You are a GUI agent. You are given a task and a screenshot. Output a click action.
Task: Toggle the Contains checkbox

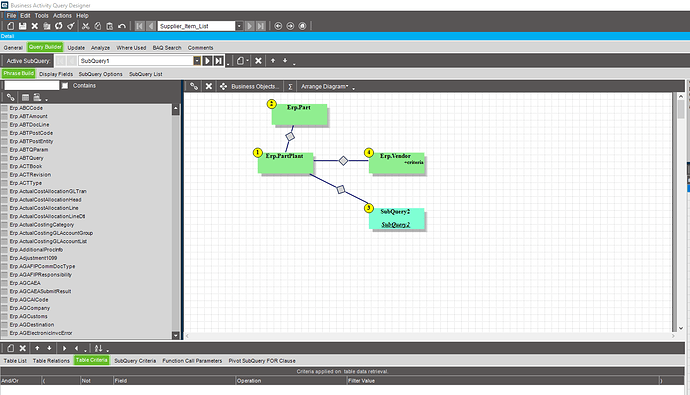[x=65, y=86]
